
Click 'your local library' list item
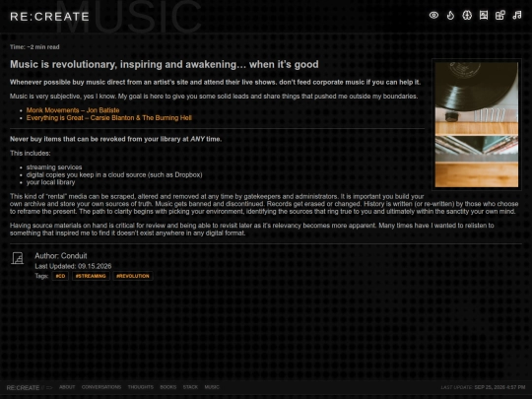(50, 182)
